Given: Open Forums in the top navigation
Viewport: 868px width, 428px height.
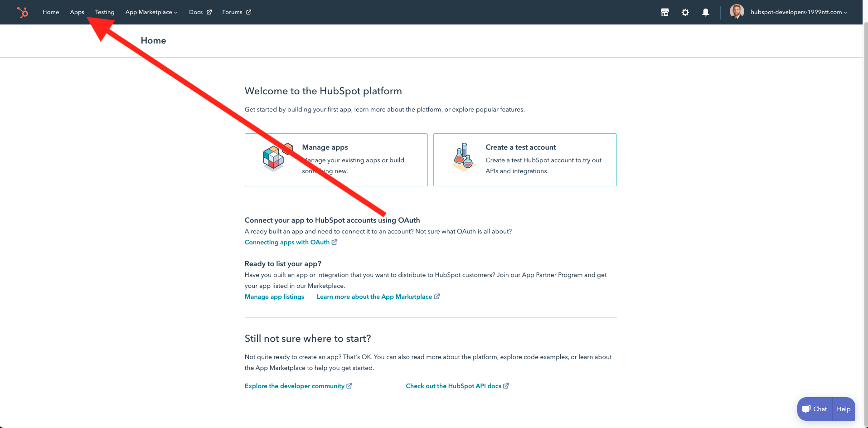Looking at the screenshot, I should click(x=232, y=12).
